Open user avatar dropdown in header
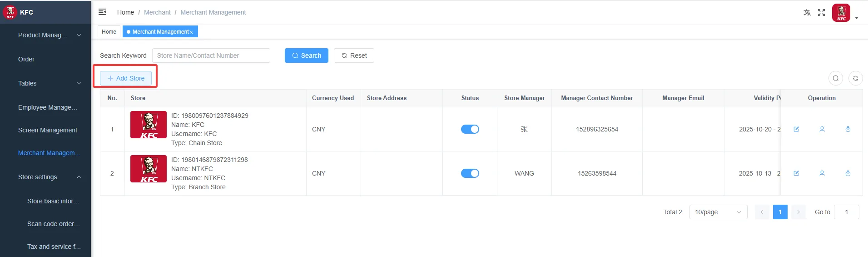The height and width of the screenshot is (257, 868). (x=845, y=13)
